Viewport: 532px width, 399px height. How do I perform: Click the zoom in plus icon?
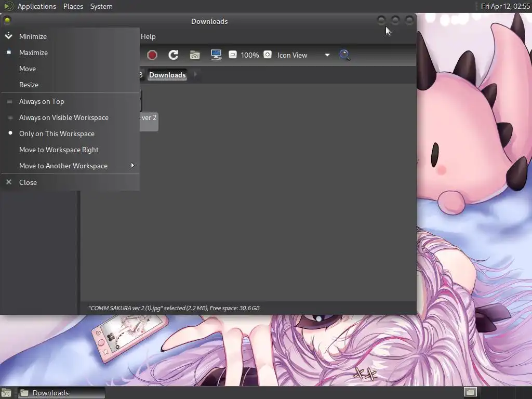[268, 55]
